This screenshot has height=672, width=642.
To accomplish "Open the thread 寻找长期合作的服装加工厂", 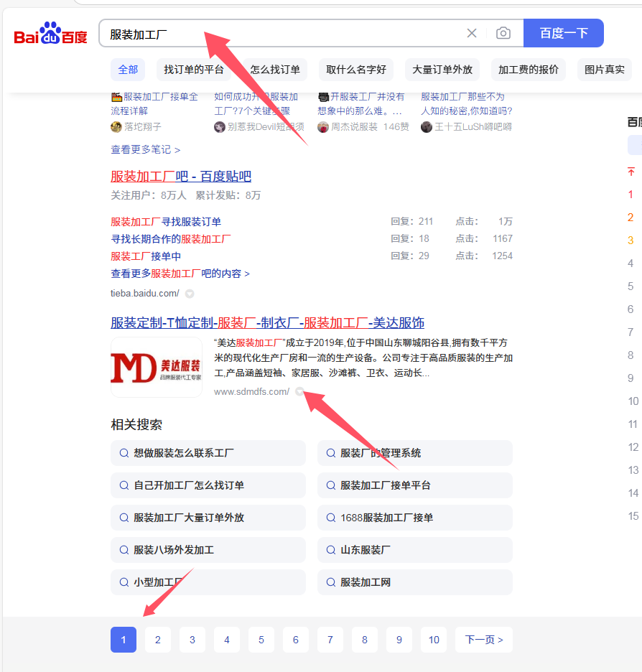I will pos(171,238).
